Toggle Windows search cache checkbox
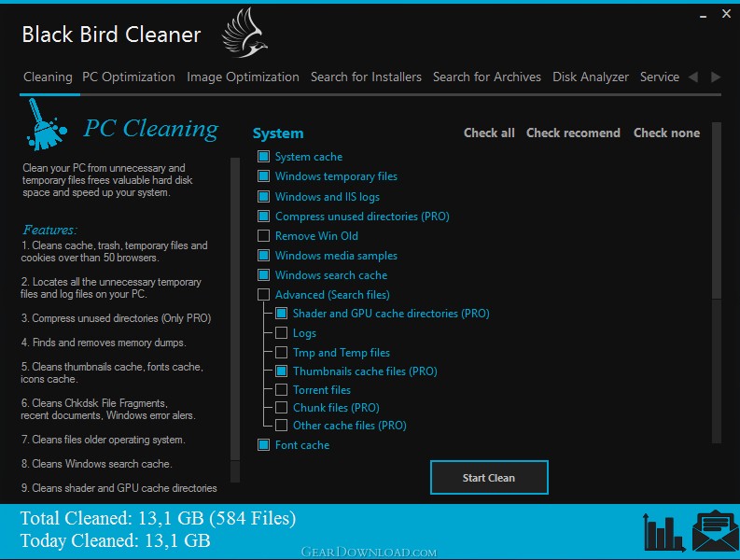The image size is (740, 560). (264, 274)
